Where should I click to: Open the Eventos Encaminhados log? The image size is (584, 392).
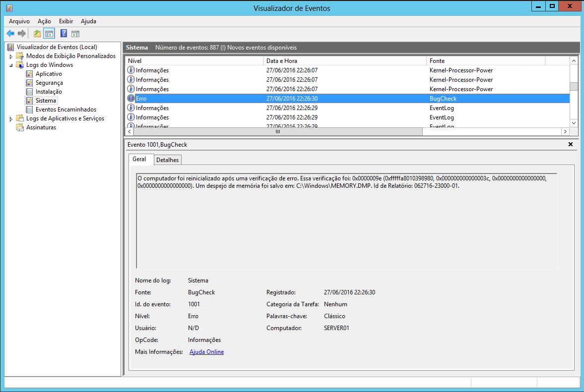coord(65,110)
